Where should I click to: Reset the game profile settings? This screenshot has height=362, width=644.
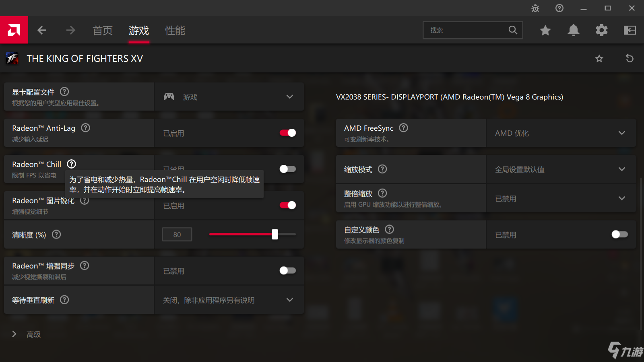pos(630,58)
